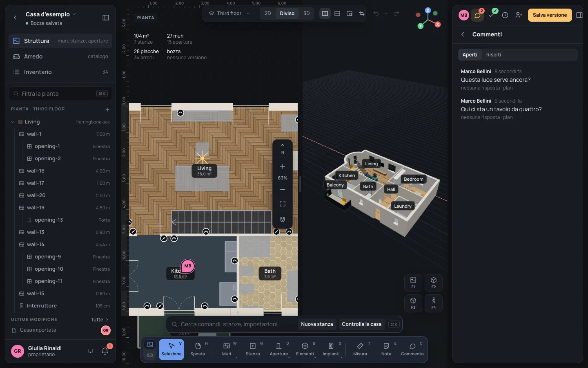Click the Seleziona pointer tool
Viewport: 588px width, 368px height.
(x=171, y=349)
